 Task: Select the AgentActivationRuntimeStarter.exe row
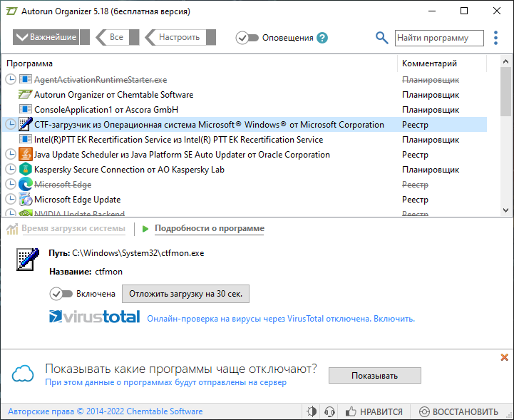pyautogui.click(x=245, y=79)
